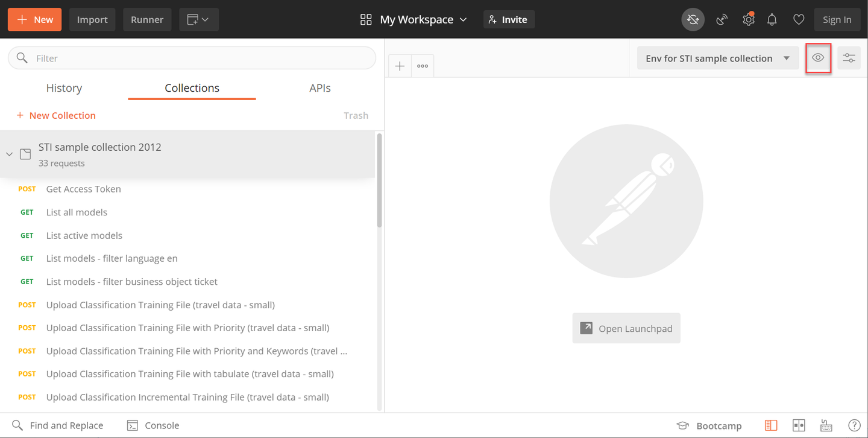
Task: Click the New button
Action: pyautogui.click(x=36, y=20)
